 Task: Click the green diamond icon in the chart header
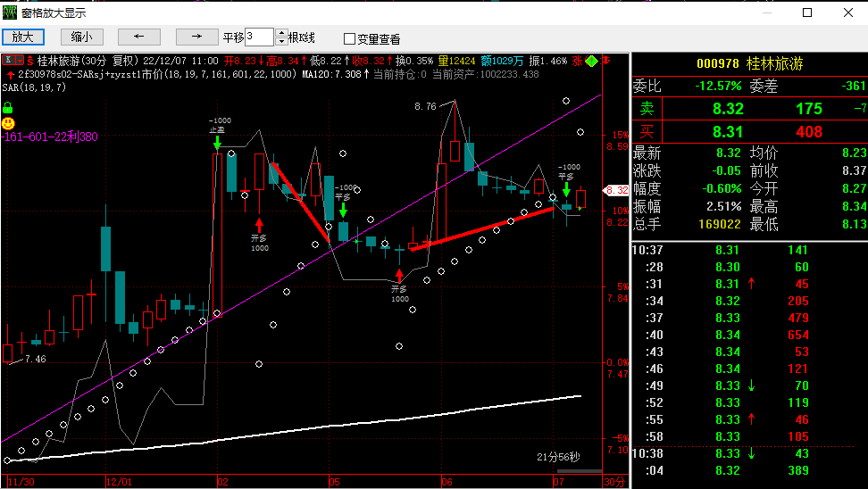pyautogui.click(x=591, y=61)
